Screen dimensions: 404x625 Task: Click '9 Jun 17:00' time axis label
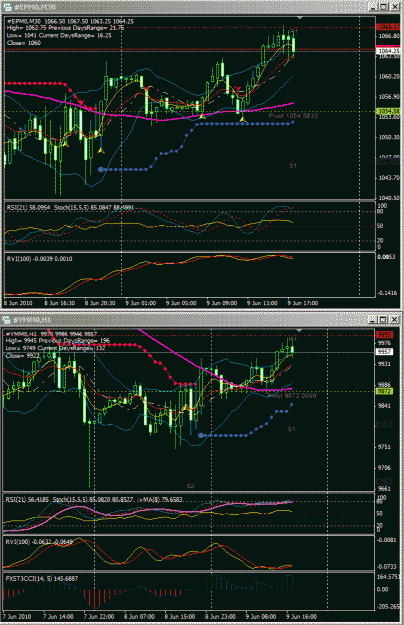tap(303, 303)
